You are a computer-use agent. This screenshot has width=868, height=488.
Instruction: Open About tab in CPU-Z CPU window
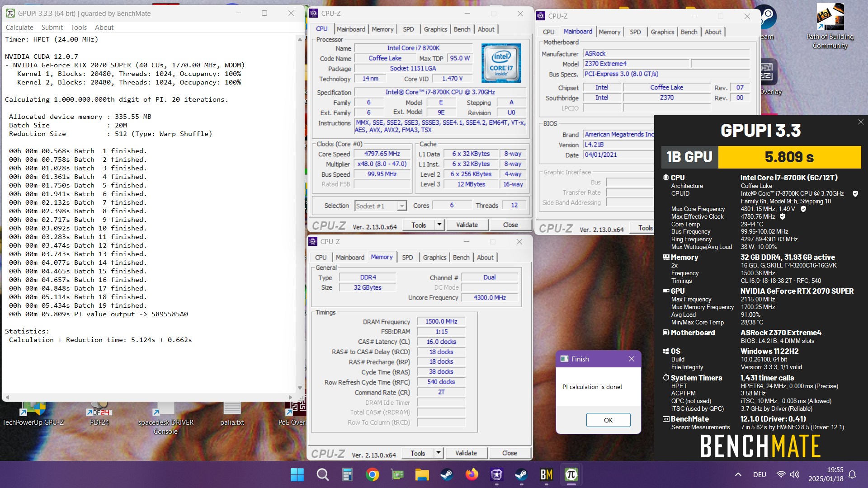(486, 29)
